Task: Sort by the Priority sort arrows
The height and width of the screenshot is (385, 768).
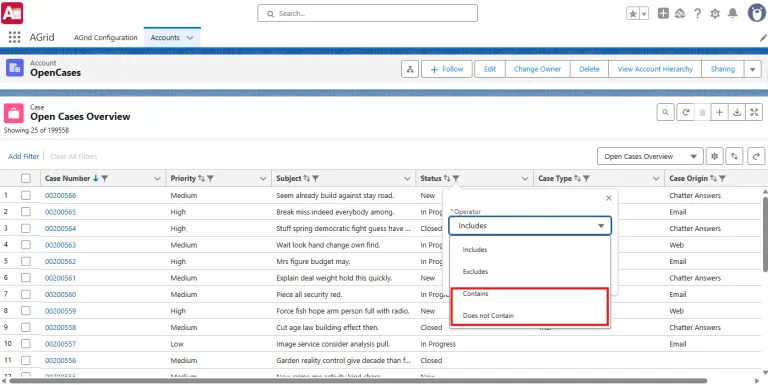Action: (x=201, y=179)
